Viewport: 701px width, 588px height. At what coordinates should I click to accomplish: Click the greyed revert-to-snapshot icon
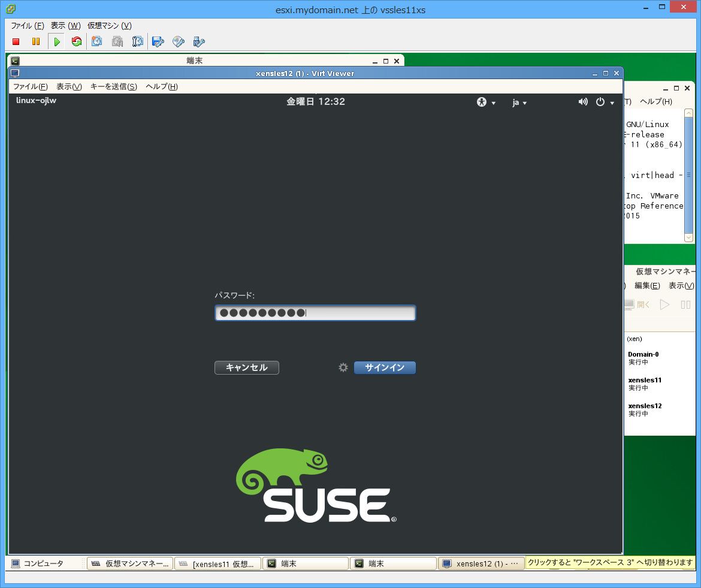click(x=117, y=41)
